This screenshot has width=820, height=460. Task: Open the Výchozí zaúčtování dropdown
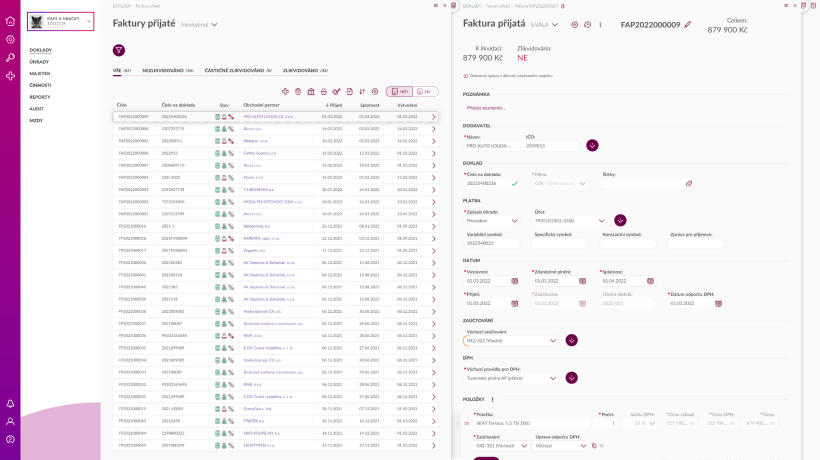(x=510, y=341)
